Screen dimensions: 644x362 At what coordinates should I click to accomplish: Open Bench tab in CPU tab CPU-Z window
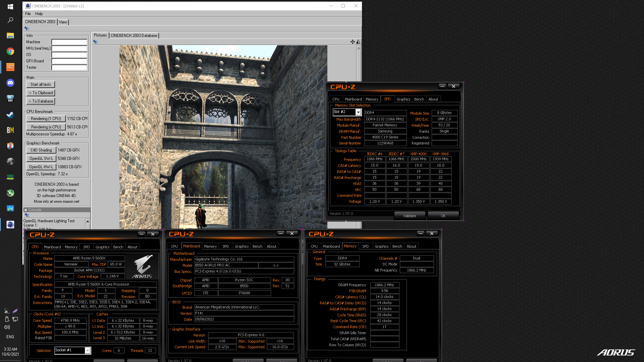118,247
